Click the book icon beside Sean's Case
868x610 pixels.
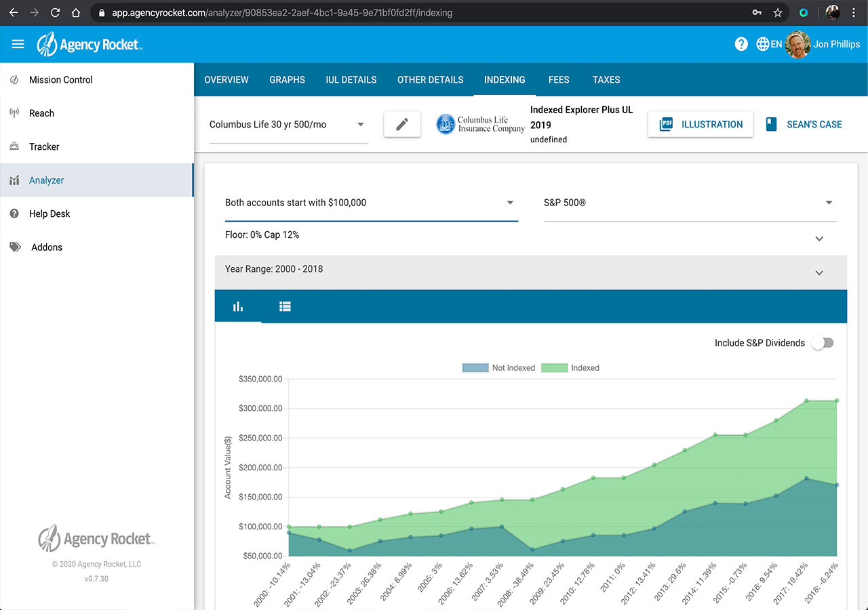click(770, 124)
